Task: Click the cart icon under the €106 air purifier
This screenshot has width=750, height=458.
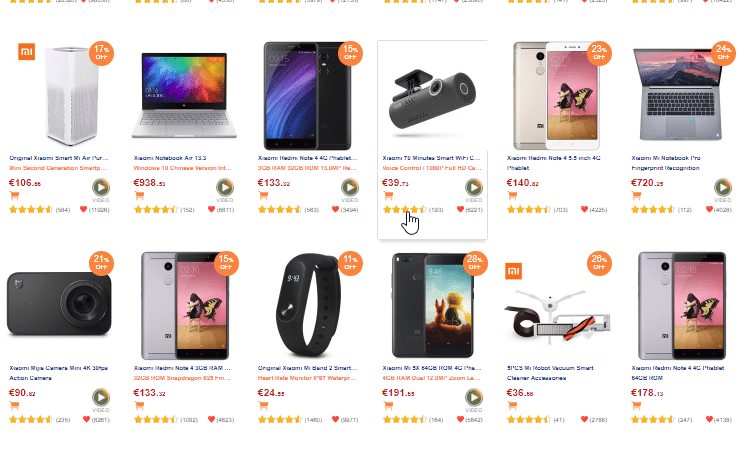Action: [14, 196]
